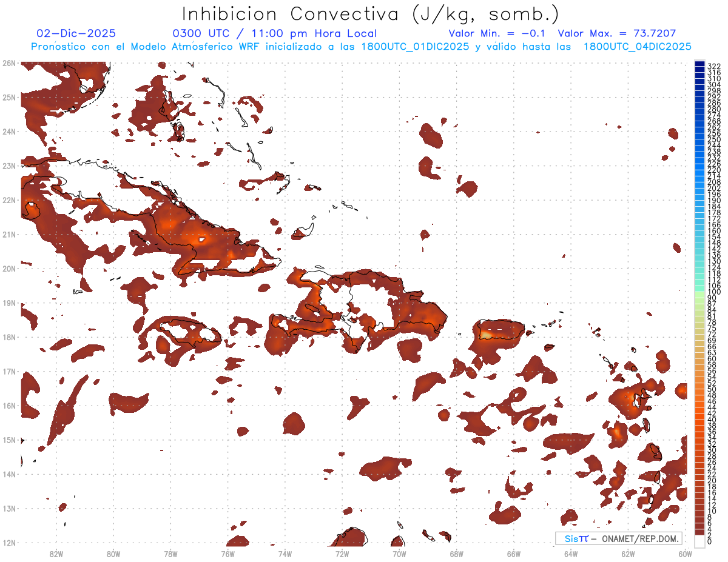Click longitude axis label "76W"

point(227,554)
